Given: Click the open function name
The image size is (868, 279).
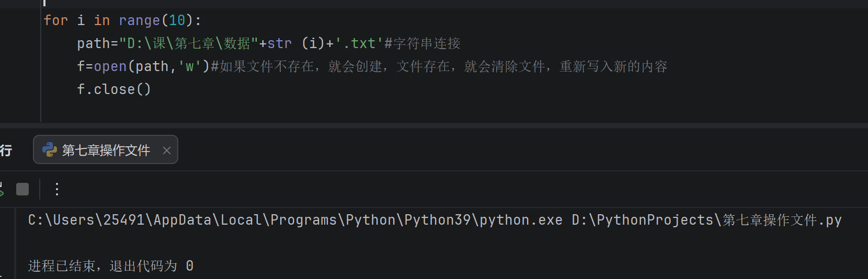Looking at the screenshot, I should click(x=110, y=66).
